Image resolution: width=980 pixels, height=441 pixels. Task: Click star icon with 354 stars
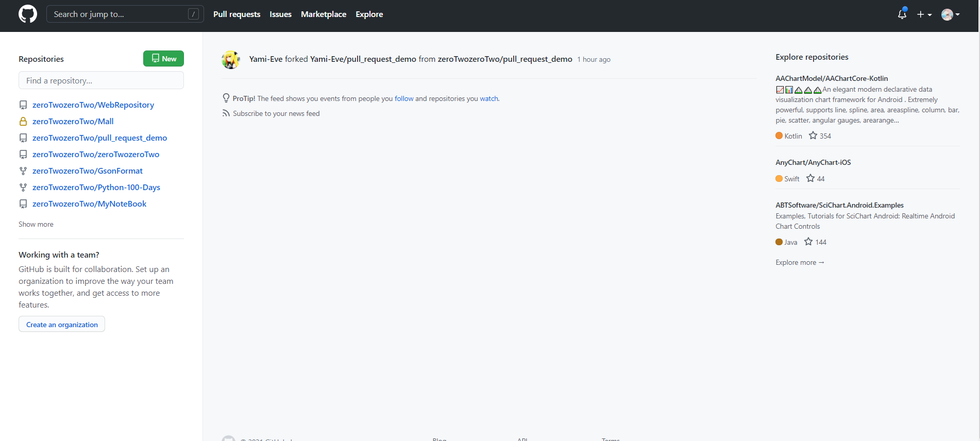813,135
